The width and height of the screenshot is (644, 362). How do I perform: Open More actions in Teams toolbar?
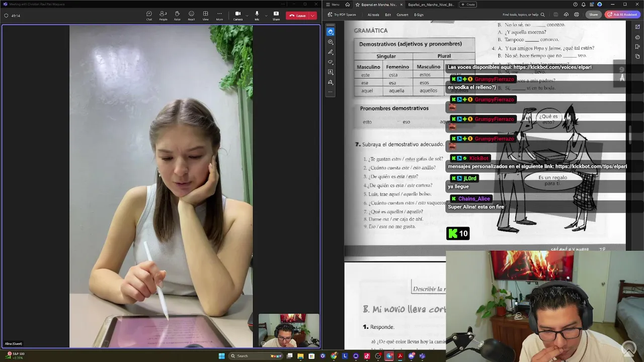click(219, 16)
